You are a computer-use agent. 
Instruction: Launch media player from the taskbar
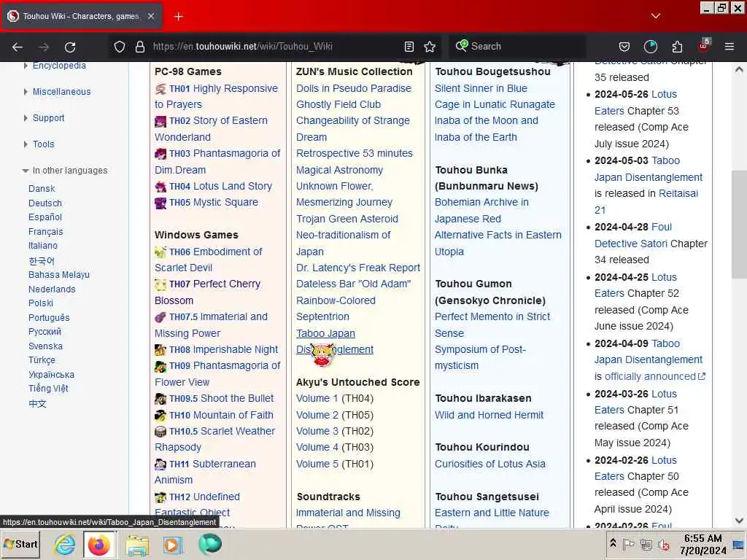(x=173, y=545)
